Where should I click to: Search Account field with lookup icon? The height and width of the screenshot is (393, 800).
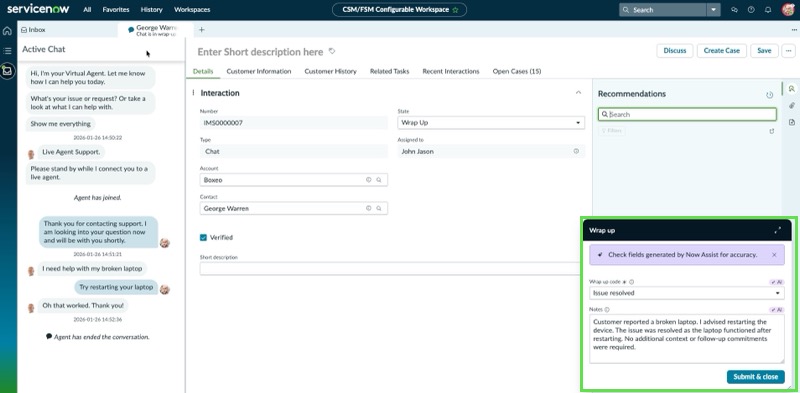[x=379, y=180]
